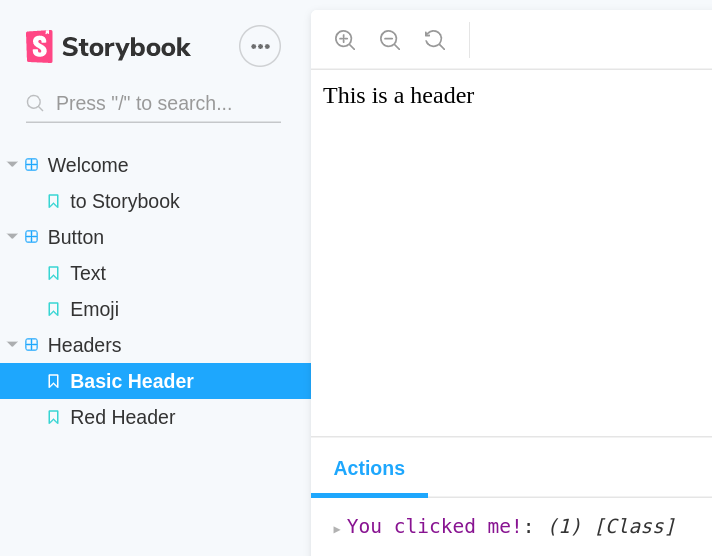Open the Red Header story
The width and height of the screenshot is (712, 556).
[x=155, y=417]
